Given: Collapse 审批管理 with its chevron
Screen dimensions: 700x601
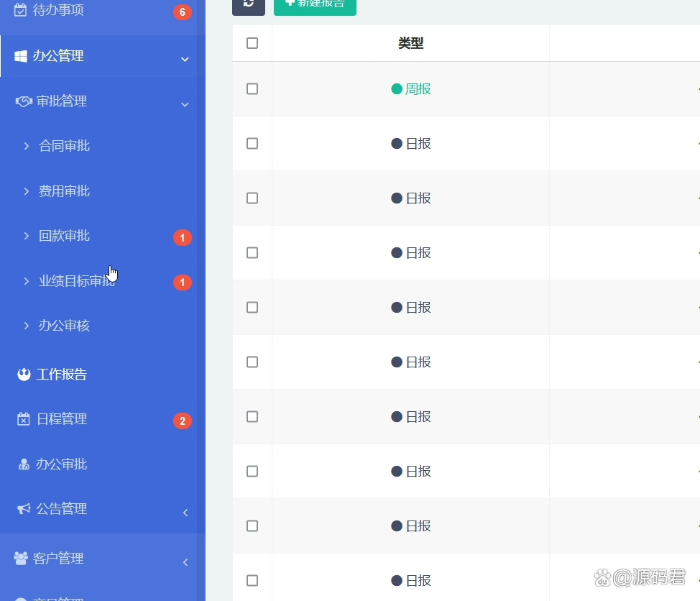Looking at the screenshot, I should [185, 104].
